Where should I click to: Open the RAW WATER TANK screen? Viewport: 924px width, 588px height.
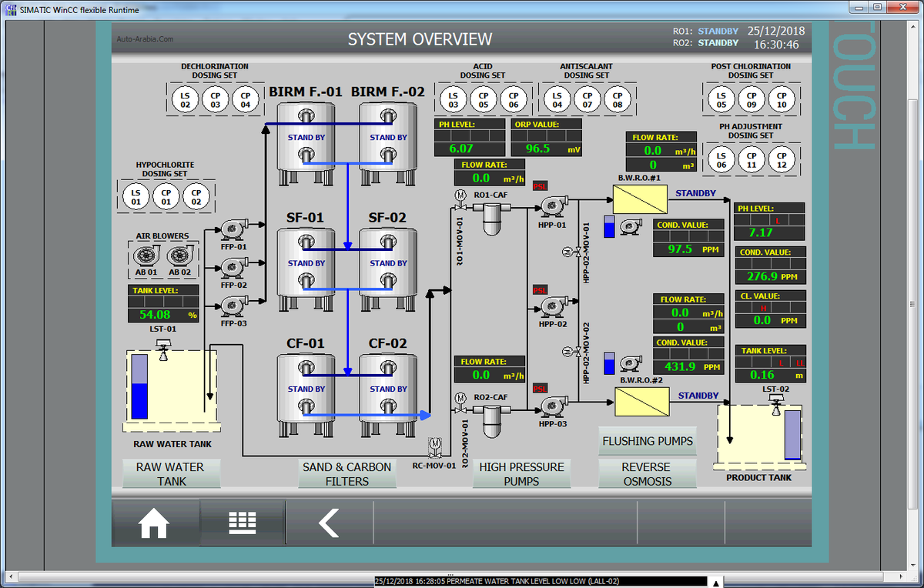171,474
